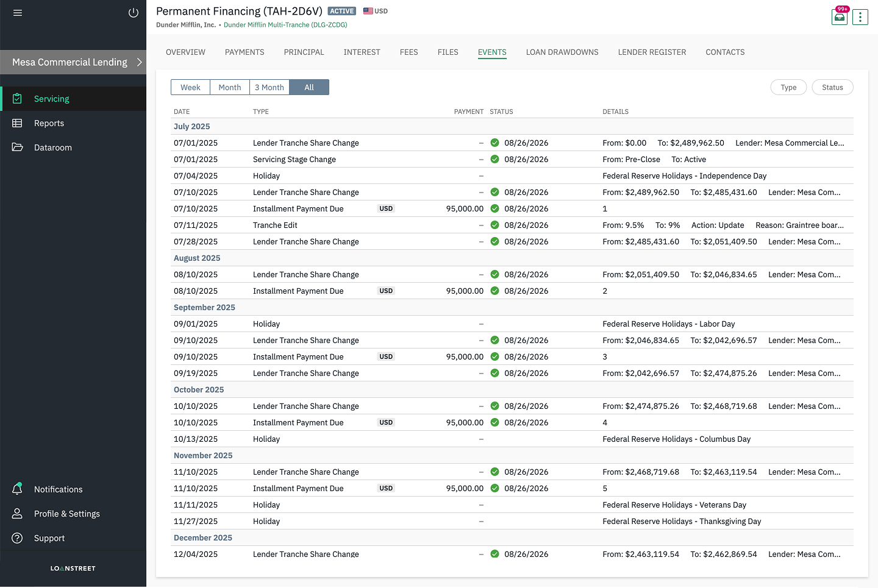Open the Support page
Viewport: 878px width, 588px height.
tap(73, 538)
